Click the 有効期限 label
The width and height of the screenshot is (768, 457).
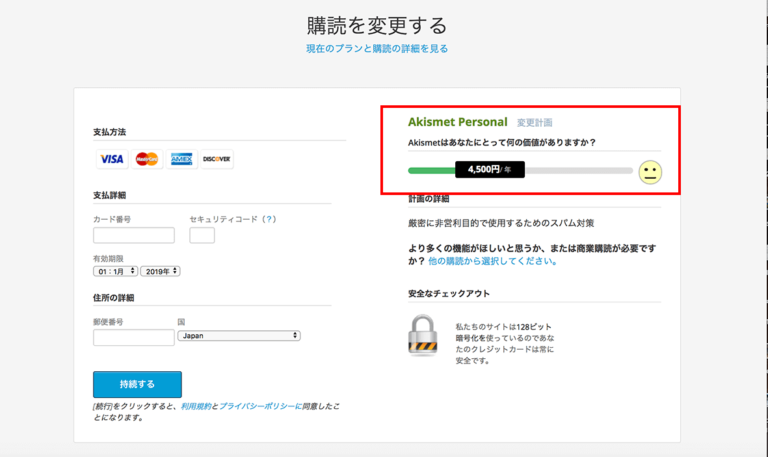click(x=108, y=258)
